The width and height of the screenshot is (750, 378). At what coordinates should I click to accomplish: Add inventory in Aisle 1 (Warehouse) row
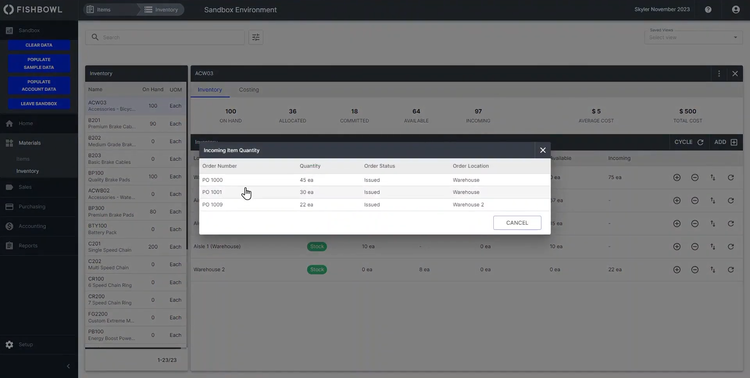[x=677, y=246]
